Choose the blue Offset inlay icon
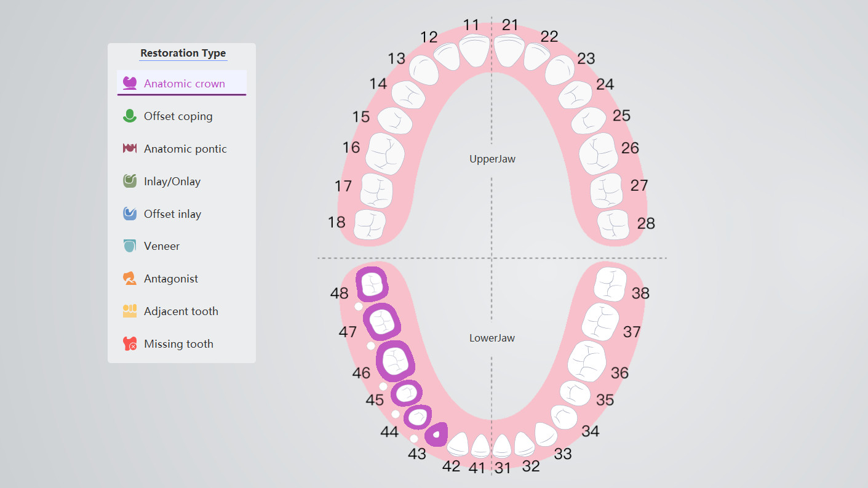Viewport: 868px width, 488px height. (129, 214)
